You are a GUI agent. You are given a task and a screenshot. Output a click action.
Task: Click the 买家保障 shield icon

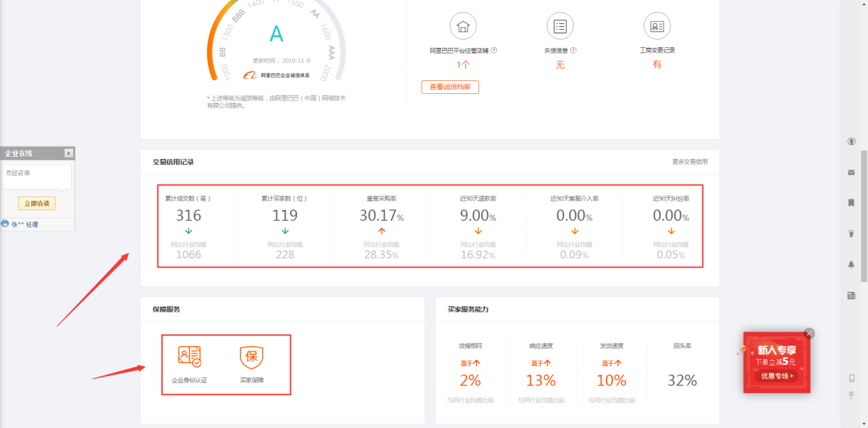[251, 357]
